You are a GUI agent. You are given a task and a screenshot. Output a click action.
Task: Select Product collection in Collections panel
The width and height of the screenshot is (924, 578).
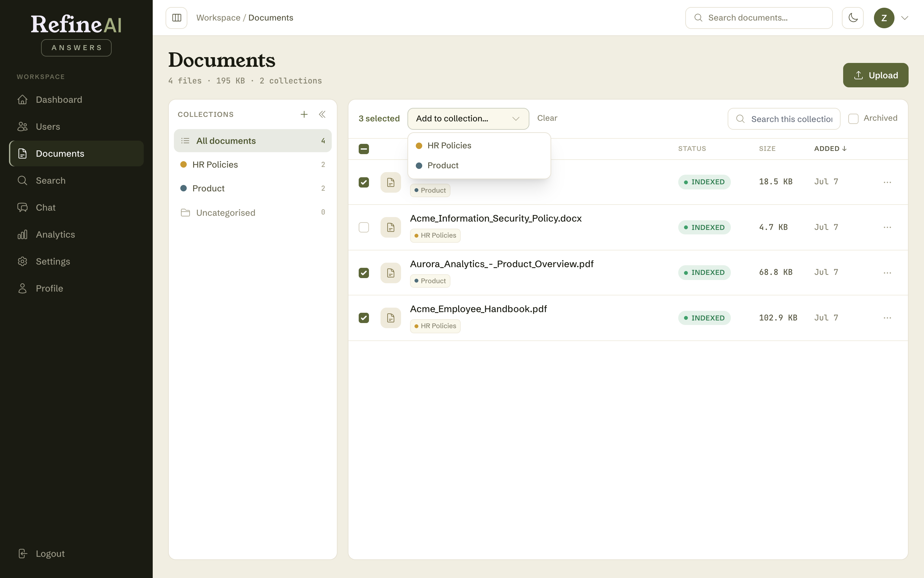pos(252,188)
